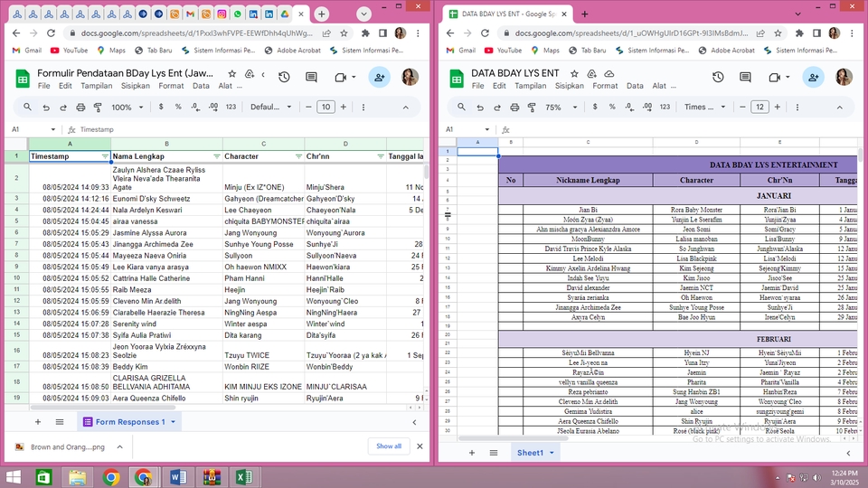
Task: Format as currency in left spreadsheet
Action: click(161, 107)
